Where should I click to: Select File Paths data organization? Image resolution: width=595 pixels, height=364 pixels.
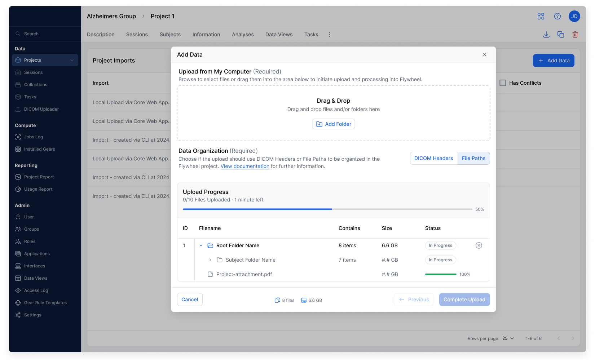coord(473,158)
